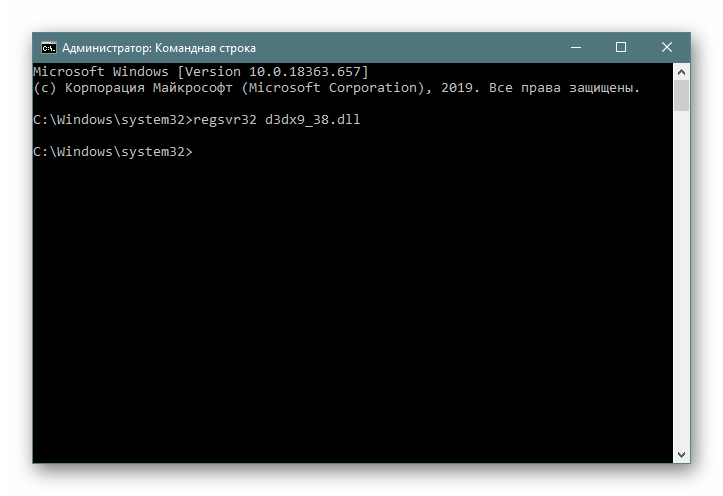Maximize the Command Prompt window
The width and height of the screenshot is (723, 496).
coord(621,47)
